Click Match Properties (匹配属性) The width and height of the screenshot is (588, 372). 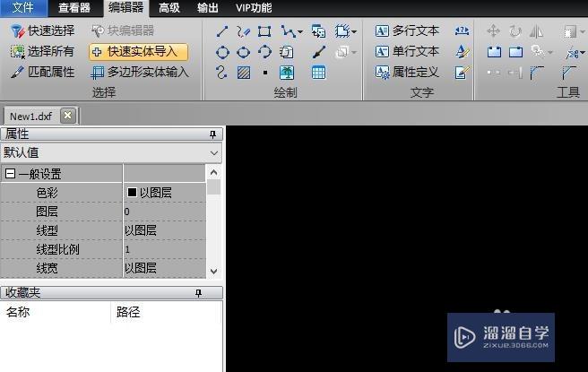(x=42, y=72)
